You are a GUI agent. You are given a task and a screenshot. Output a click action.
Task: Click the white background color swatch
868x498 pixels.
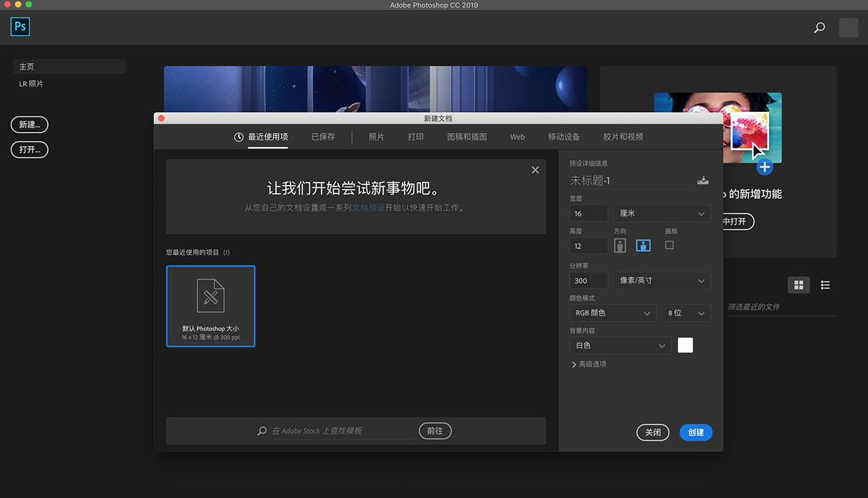coord(686,345)
